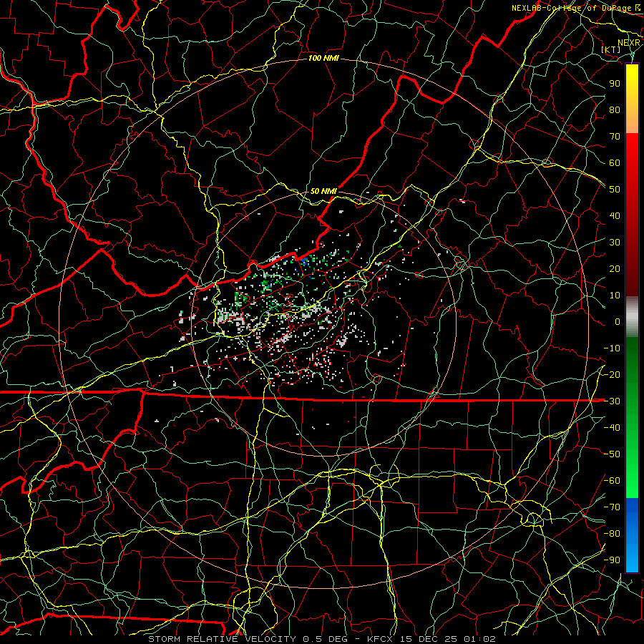Click the "KFCX" radar site identifier
This screenshot has height=644, width=644.
(380, 639)
